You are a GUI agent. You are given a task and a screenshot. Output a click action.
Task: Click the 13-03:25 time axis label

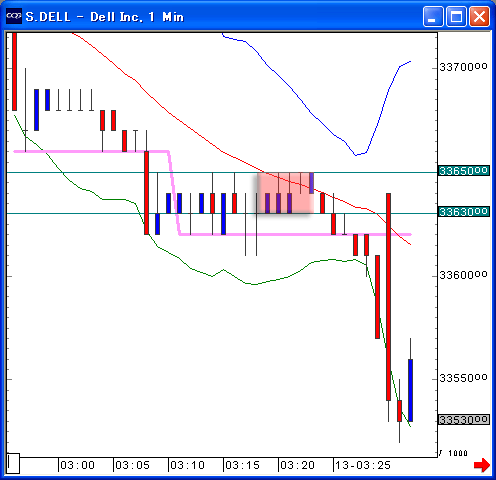[363, 465]
